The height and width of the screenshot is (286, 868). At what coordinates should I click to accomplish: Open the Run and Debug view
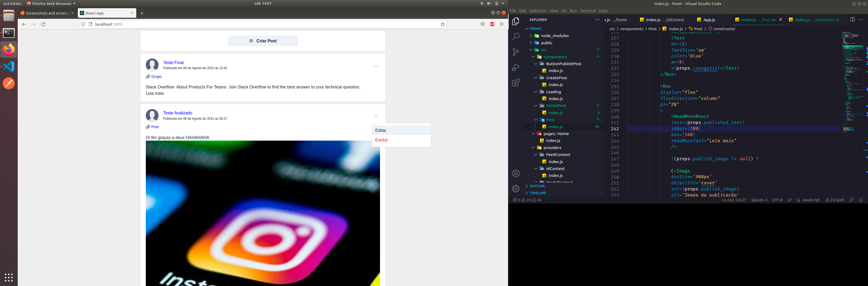[516, 67]
